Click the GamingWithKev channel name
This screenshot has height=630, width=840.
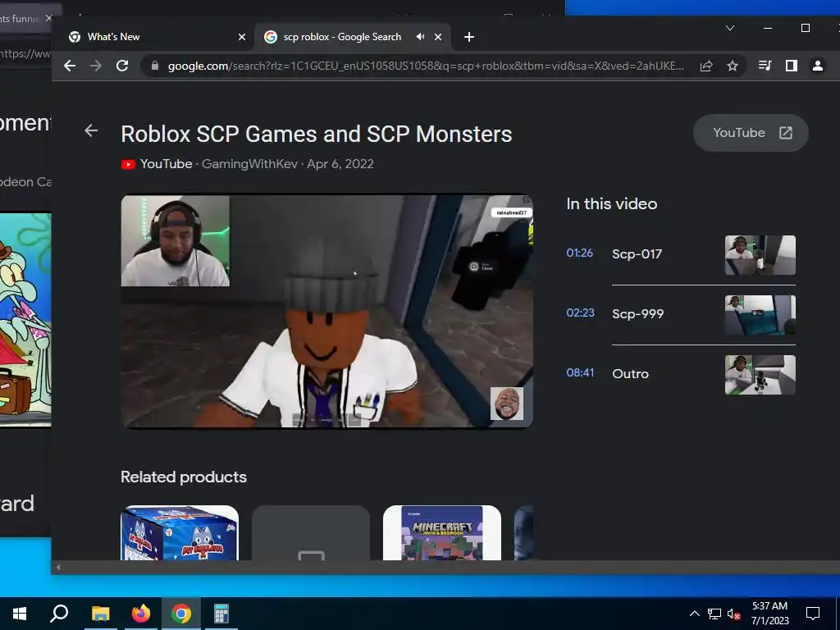click(249, 164)
